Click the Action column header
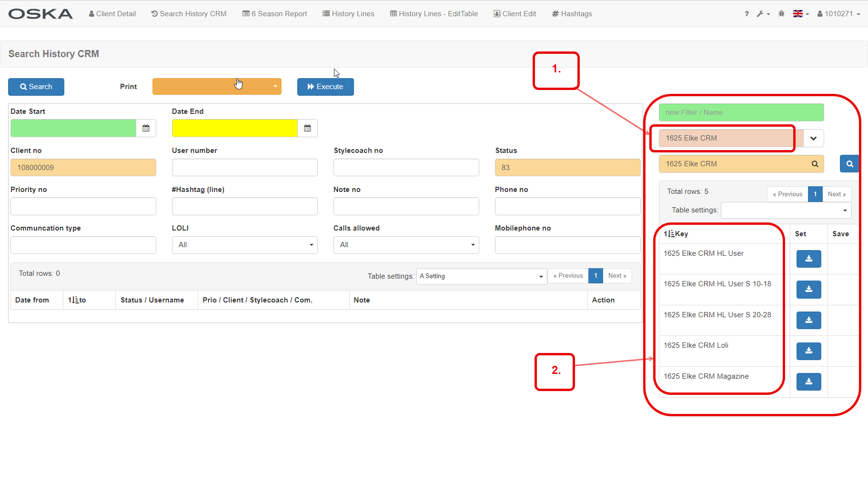The width and height of the screenshot is (868, 483). 603,300
